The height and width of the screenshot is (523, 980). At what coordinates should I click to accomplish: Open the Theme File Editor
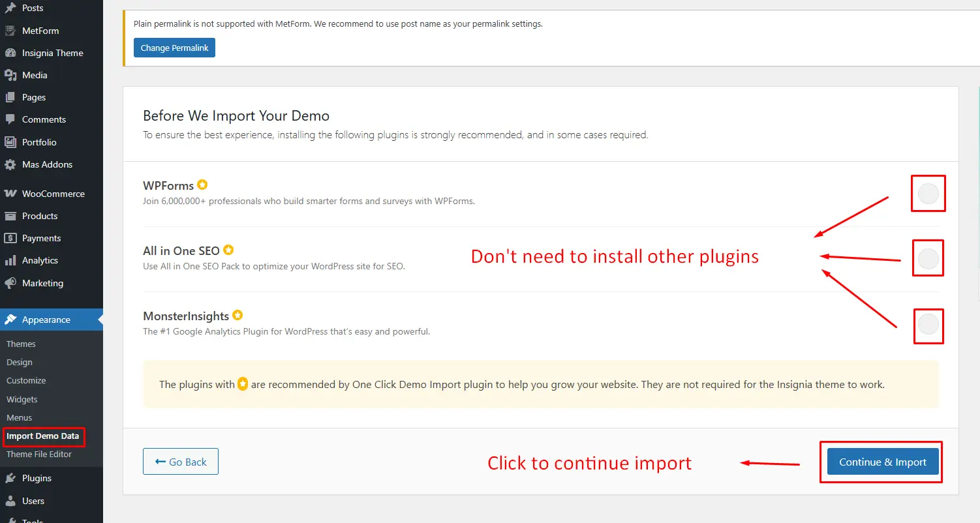coord(39,454)
